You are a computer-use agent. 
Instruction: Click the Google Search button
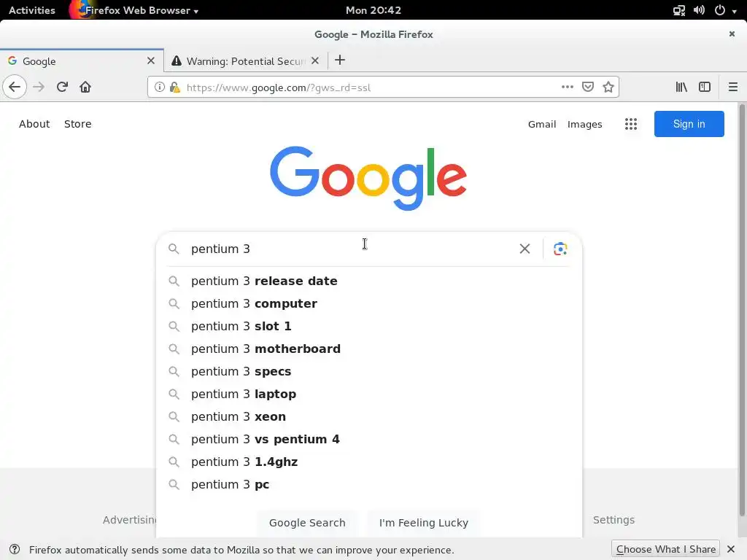[307, 522]
